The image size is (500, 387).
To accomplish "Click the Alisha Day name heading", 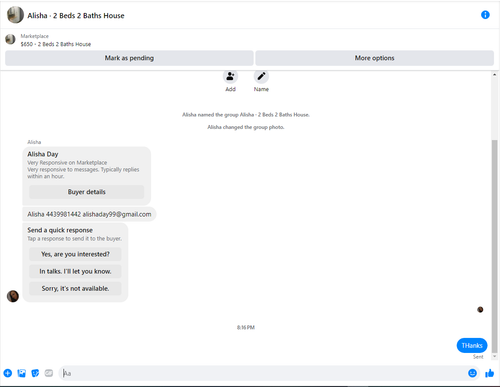I will click(x=43, y=154).
